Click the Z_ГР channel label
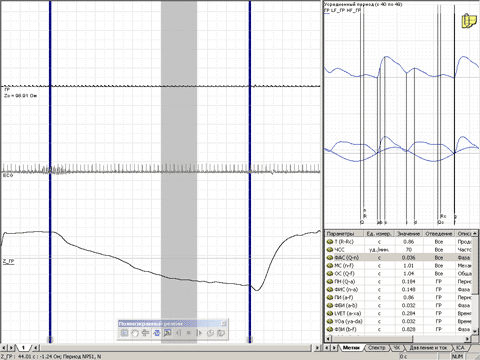Viewport: 480px width, 360px height. coord(9,262)
